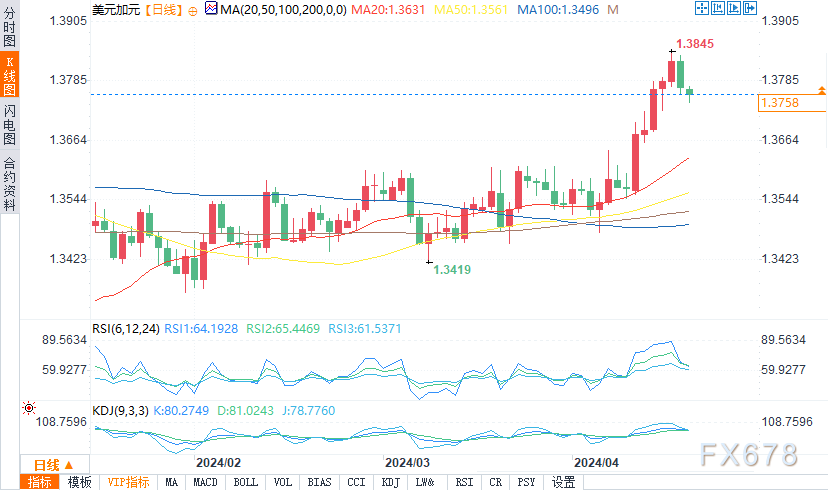Click the MA20:1.3631 value label

pyautogui.click(x=388, y=10)
